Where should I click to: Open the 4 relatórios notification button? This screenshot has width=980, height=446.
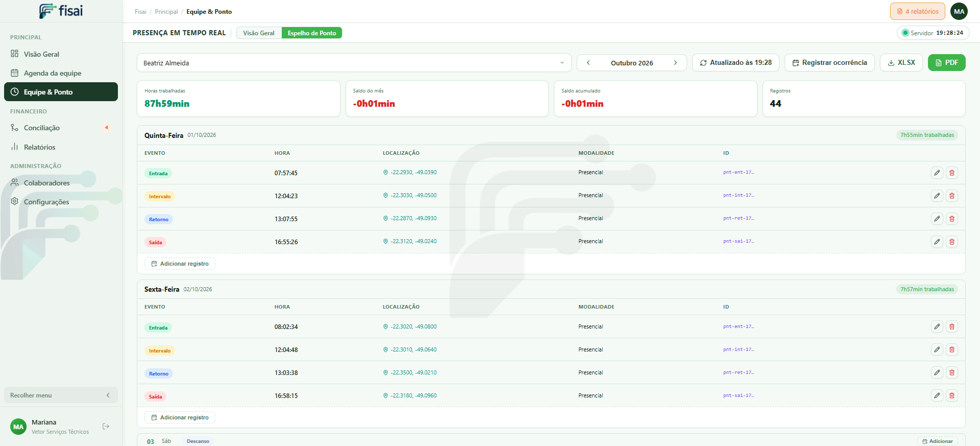pyautogui.click(x=918, y=11)
